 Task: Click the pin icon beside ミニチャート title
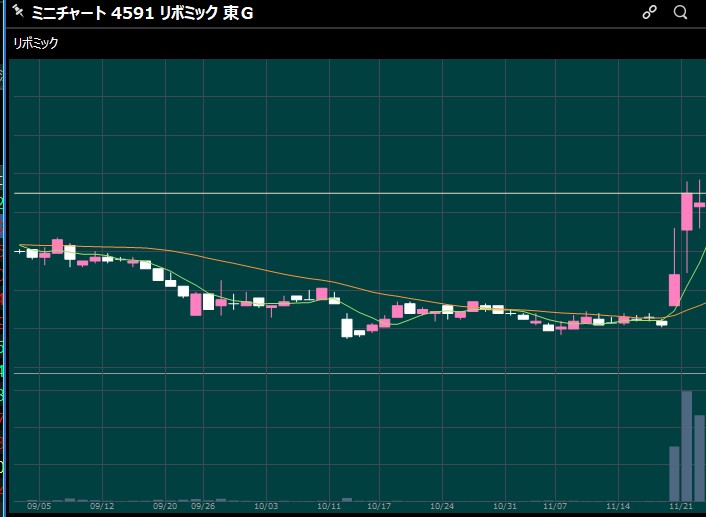pyautogui.click(x=18, y=11)
